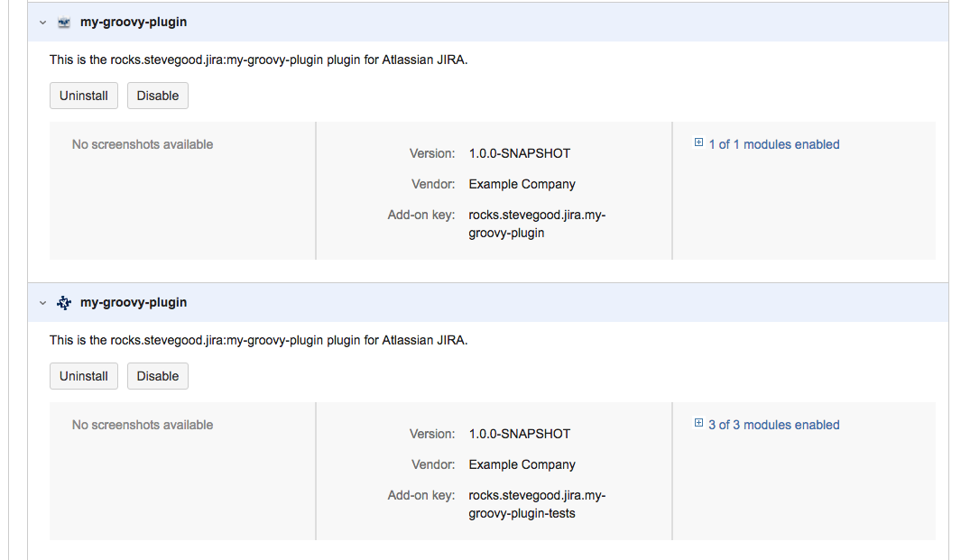Collapse the my-groovy-plugin-tests entry chevron
The width and height of the screenshot is (961, 560).
tap(43, 303)
